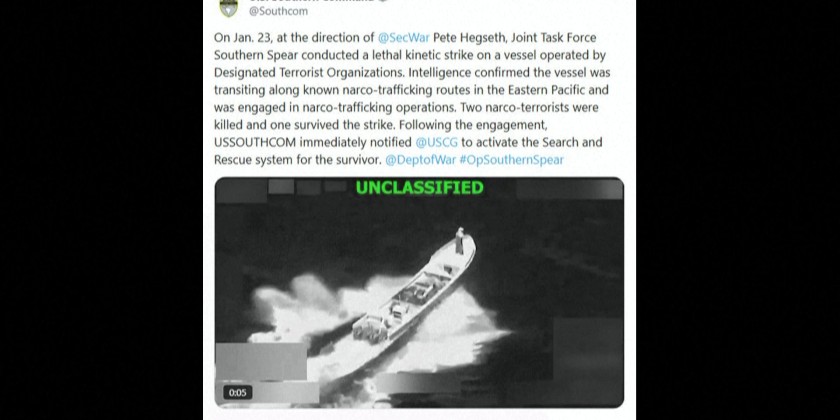Click the Southcom shield avatar icon
This screenshot has width=840, height=420.
pos(228,8)
